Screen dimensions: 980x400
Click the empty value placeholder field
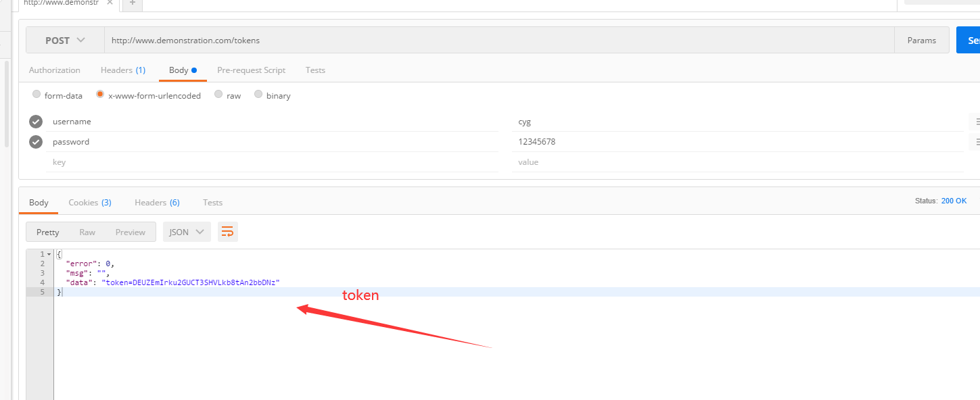tap(738, 162)
